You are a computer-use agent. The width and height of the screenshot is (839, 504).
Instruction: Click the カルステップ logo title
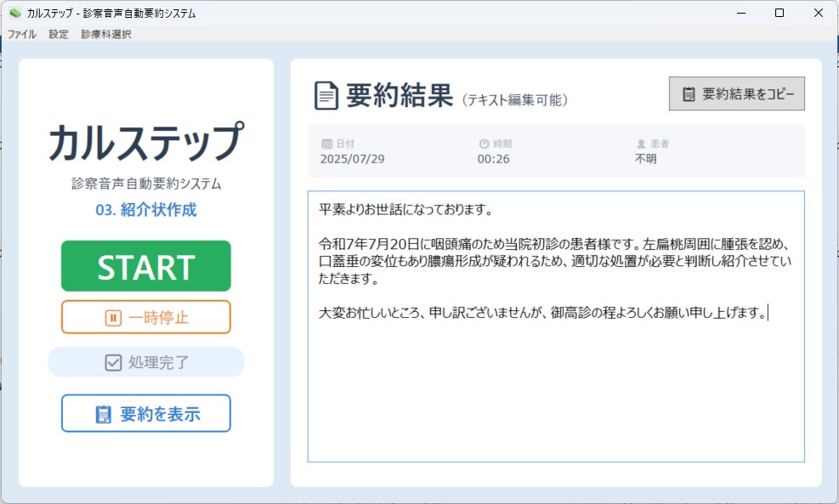(146, 142)
